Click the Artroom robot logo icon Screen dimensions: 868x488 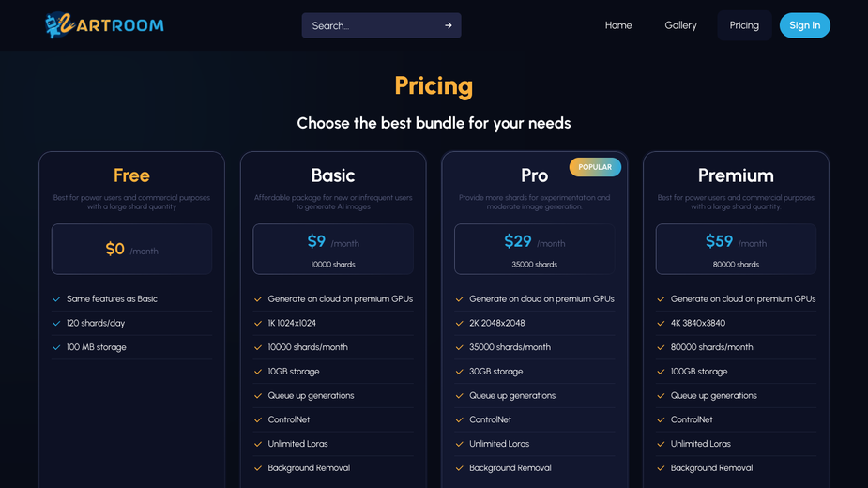(59, 25)
